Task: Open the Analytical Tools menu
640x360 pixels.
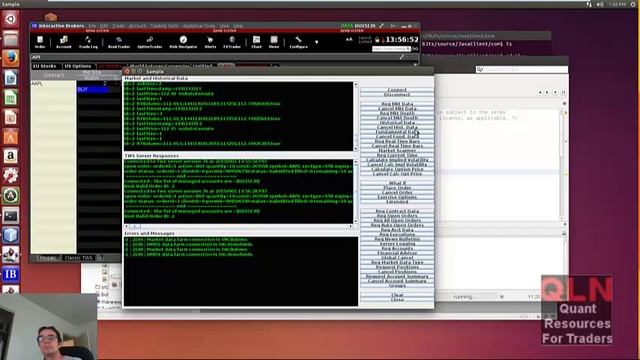Action: coord(199,26)
